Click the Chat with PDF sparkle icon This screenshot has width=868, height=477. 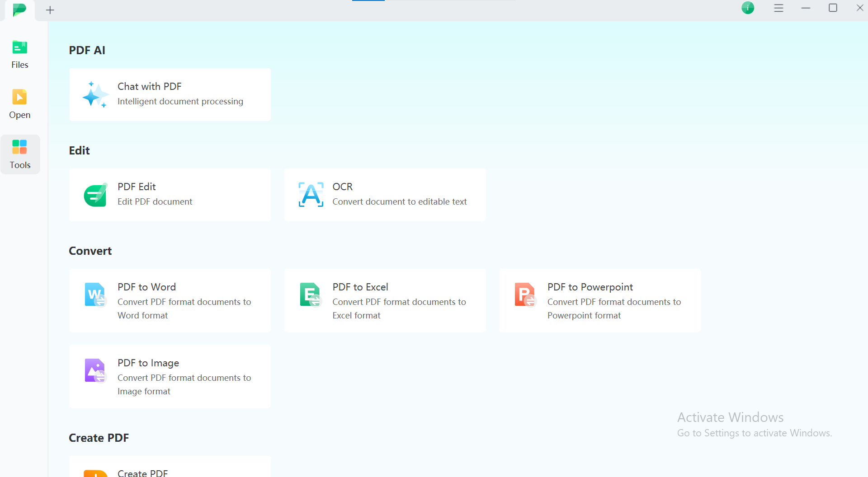coord(95,95)
